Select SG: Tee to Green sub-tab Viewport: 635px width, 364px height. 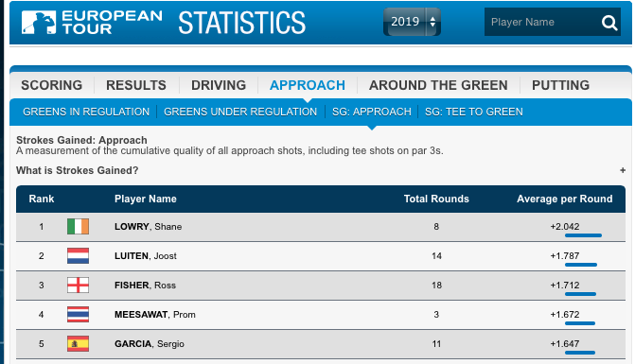[x=474, y=112]
